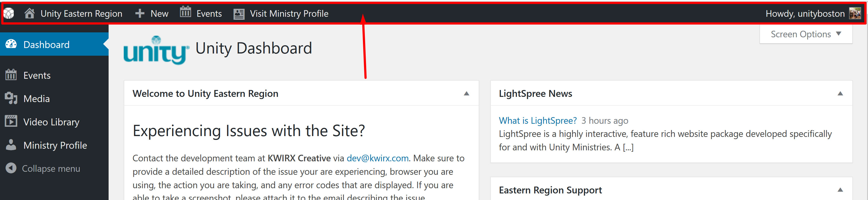The width and height of the screenshot is (868, 200).
Task: Open Ministry Profile in the sidebar
Action: 55,145
